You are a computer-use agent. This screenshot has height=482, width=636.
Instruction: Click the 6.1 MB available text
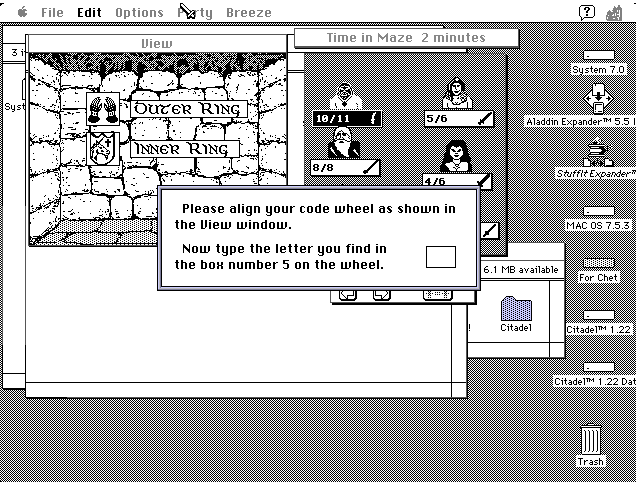[521, 270]
